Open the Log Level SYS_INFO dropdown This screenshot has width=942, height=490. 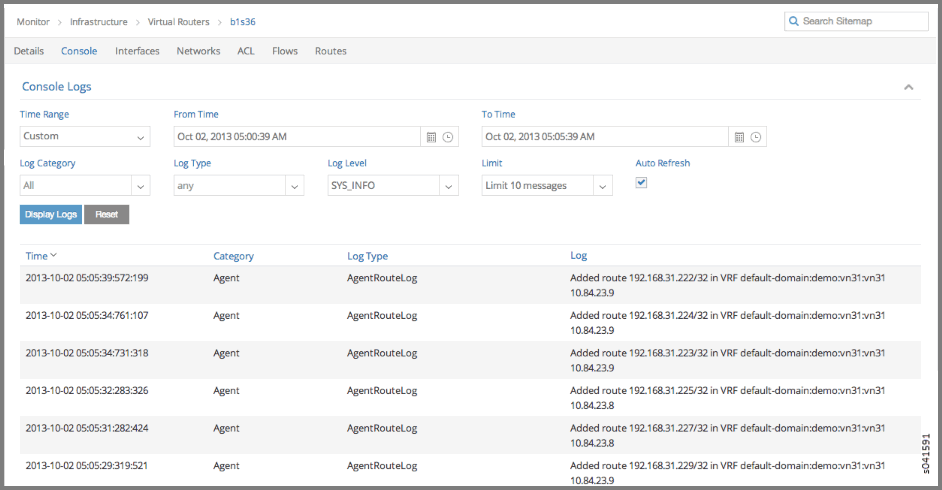click(448, 186)
